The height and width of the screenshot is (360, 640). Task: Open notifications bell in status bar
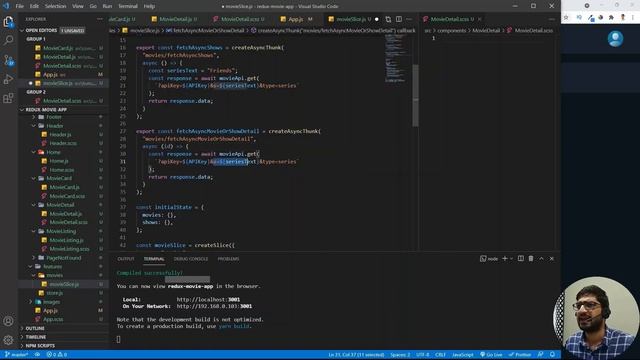(x=552, y=354)
